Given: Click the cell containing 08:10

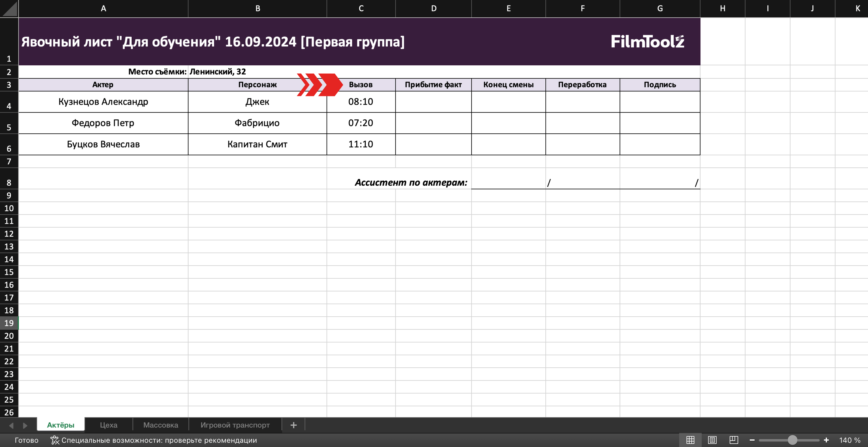Looking at the screenshot, I should point(361,102).
